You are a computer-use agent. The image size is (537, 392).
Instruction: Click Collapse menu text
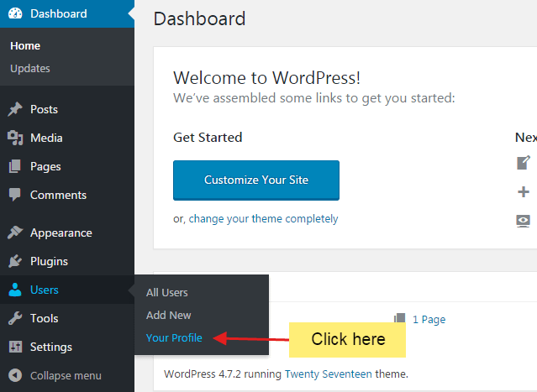[66, 375]
